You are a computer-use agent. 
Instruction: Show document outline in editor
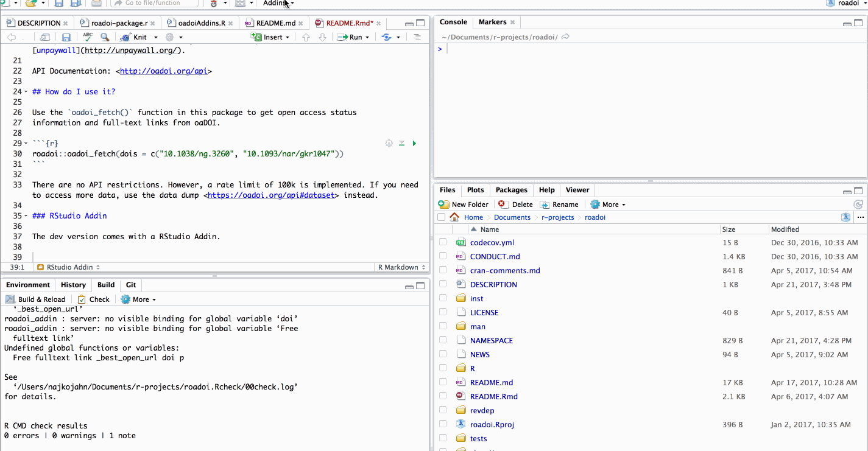[x=417, y=37]
